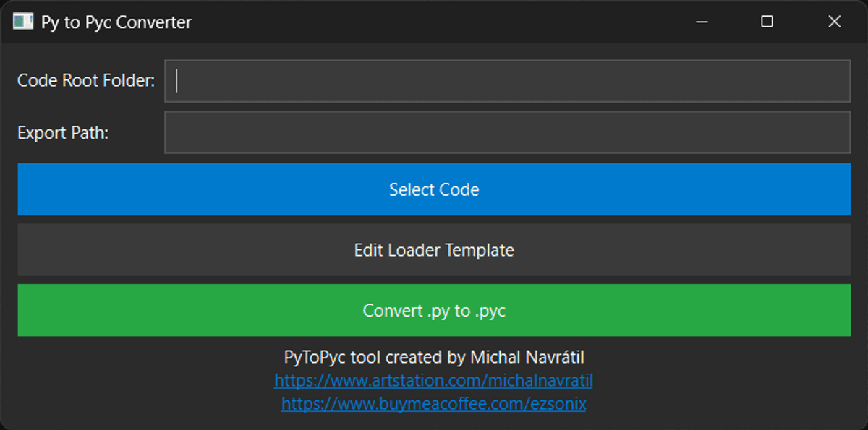868x430 pixels.
Task: Open the artstation.com/michalnavratil link
Action: pyautogui.click(x=433, y=380)
